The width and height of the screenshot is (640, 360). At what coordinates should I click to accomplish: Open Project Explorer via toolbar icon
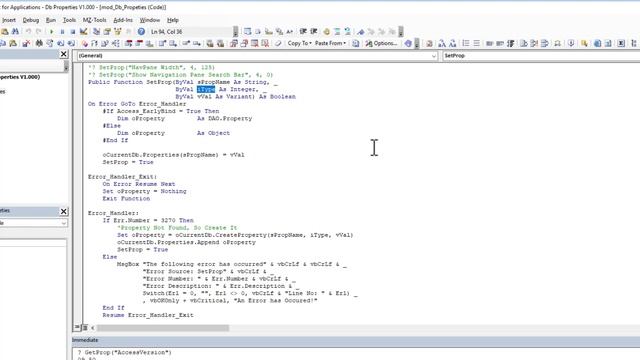click(96, 31)
